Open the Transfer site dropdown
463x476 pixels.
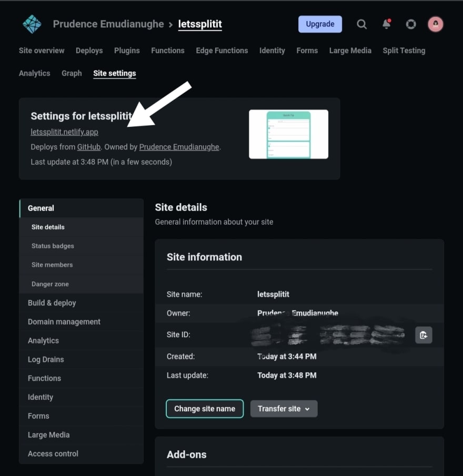tap(284, 409)
